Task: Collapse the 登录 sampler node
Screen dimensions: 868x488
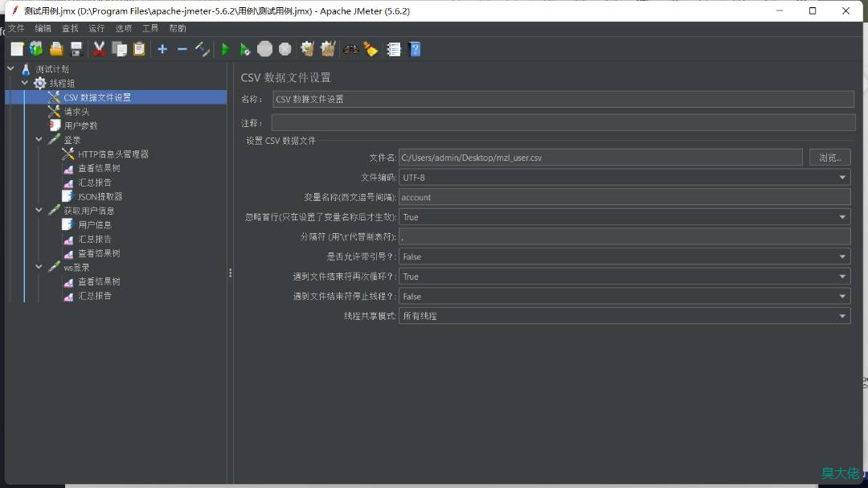Action: pos(39,140)
